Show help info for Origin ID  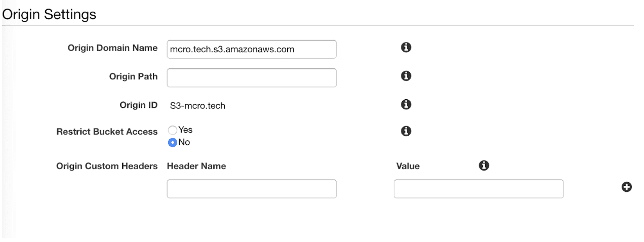point(406,104)
